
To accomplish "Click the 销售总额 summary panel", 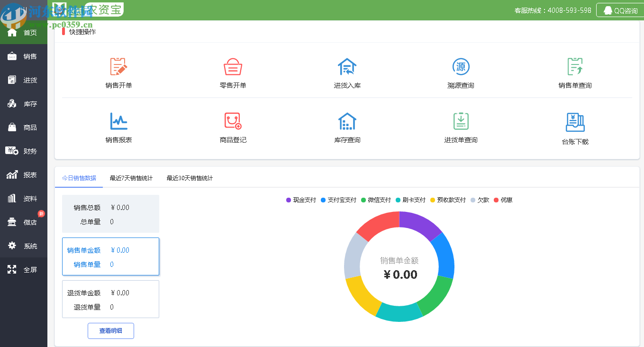I will (x=110, y=214).
